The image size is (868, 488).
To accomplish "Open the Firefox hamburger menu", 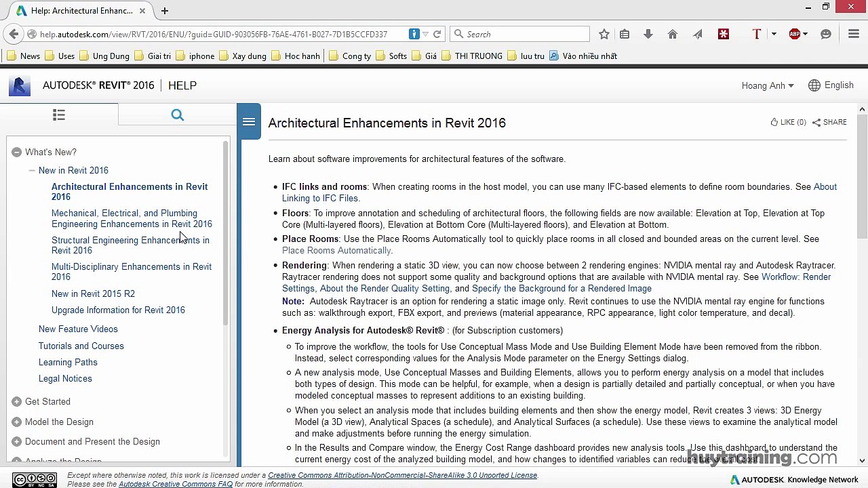I will coord(854,34).
